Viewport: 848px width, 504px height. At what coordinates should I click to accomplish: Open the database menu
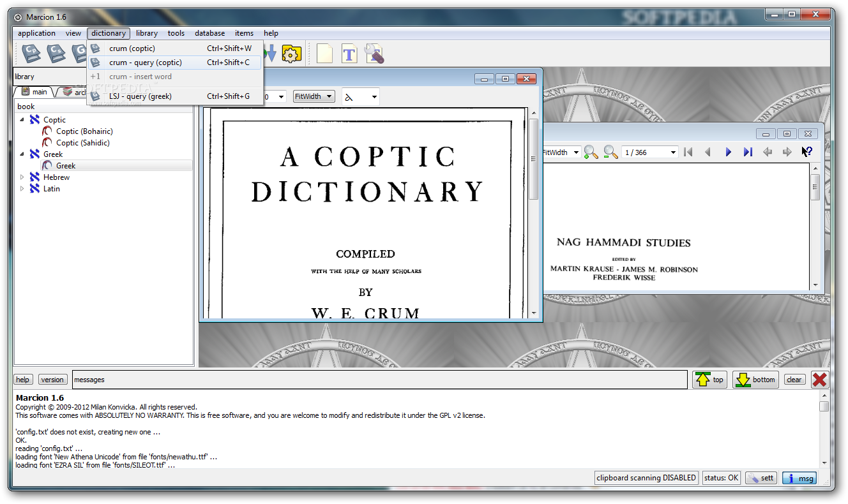click(210, 33)
